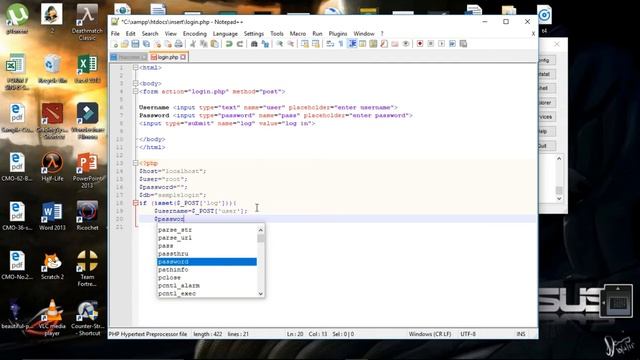
Task: Open the Scratch 2 desktop shortcut
Action: (52, 265)
